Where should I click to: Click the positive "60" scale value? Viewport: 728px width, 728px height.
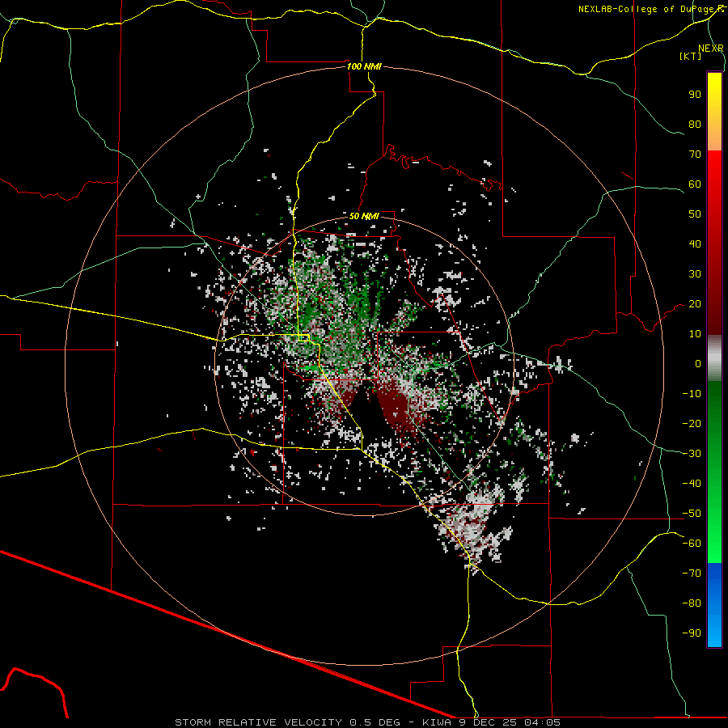(x=695, y=184)
